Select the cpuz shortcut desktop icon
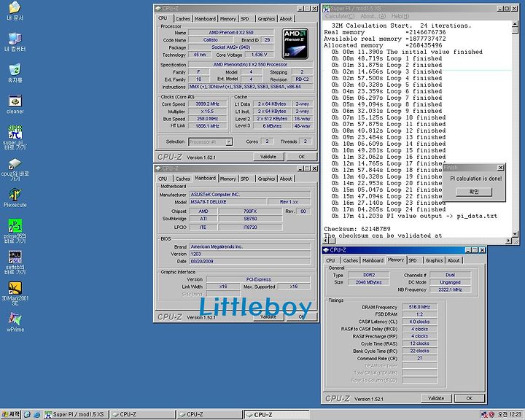Viewport: 525px width, 420px height. 15,169
